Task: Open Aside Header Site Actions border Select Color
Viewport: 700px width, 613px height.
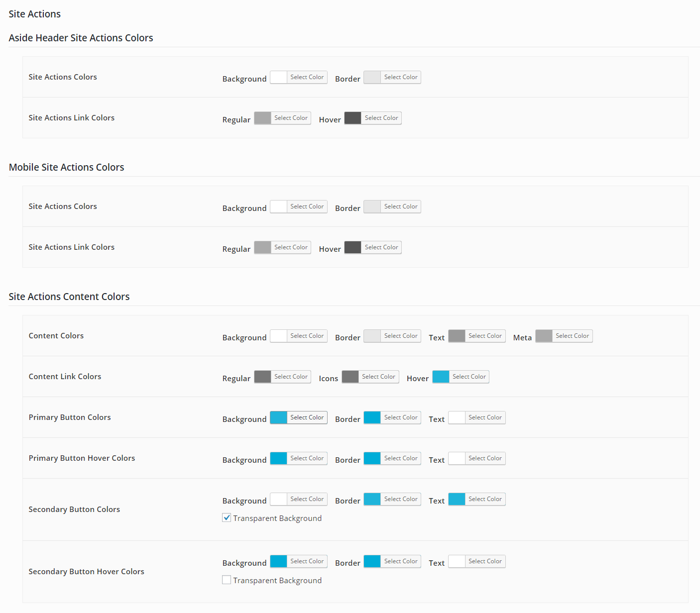Action: tap(400, 77)
